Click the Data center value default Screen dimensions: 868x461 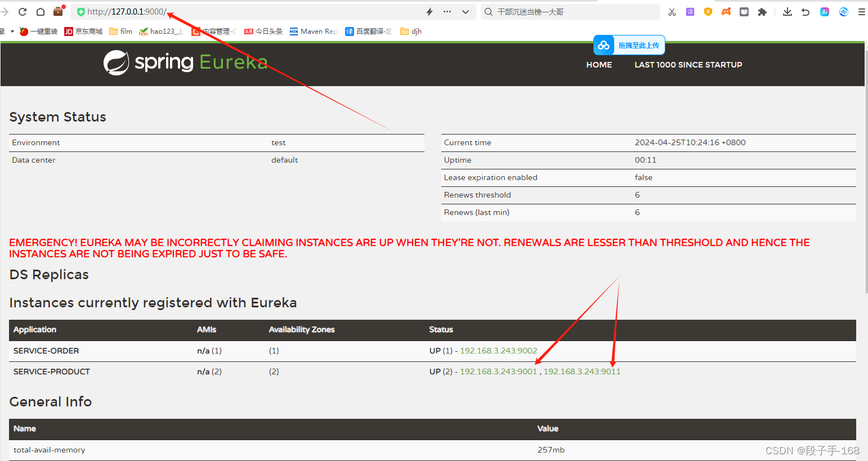284,160
